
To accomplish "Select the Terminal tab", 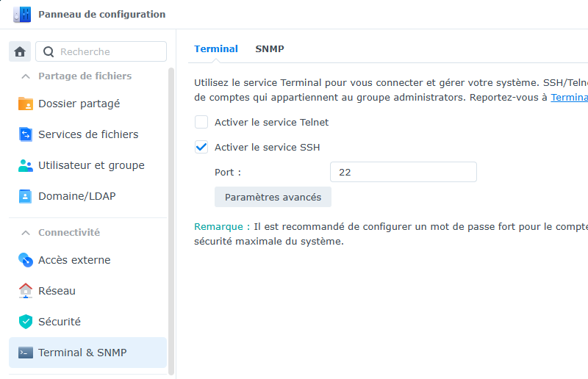I will click(216, 49).
